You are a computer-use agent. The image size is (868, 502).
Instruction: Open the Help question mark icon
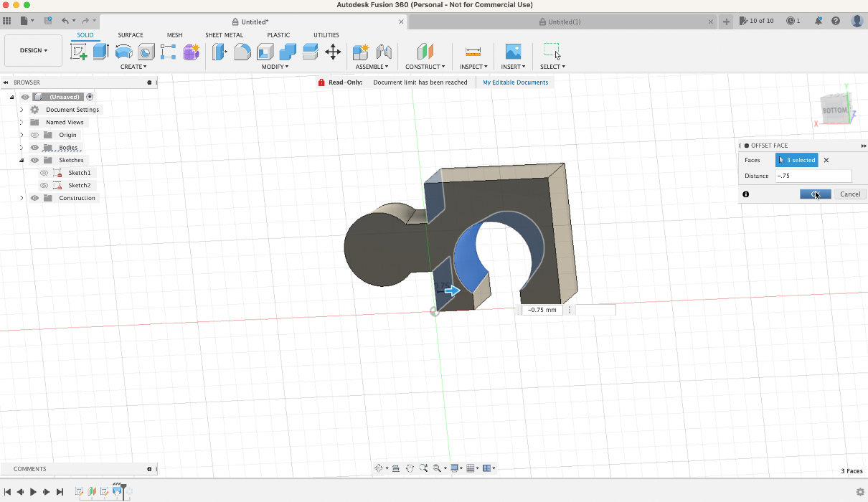pos(836,22)
